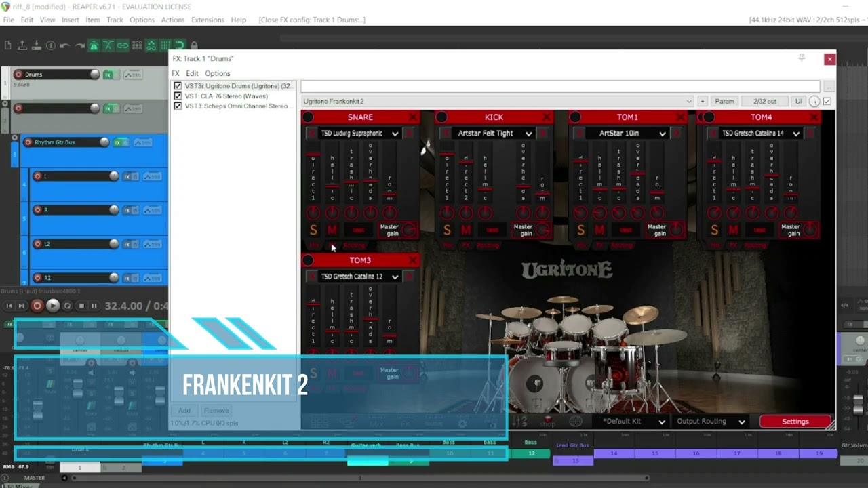Viewport: 868px width, 488px height.
Task: Open the File menu
Action: (8, 20)
